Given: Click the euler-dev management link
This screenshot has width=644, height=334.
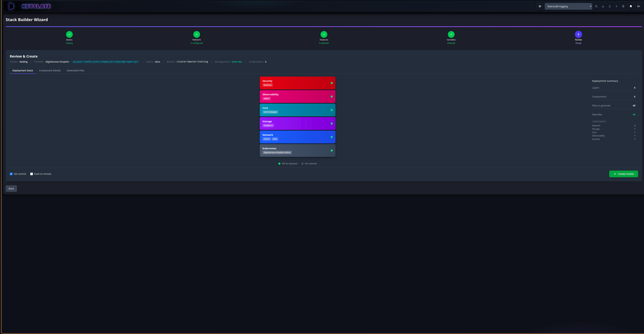Looking at the screenshot, I should pos(237,62).
